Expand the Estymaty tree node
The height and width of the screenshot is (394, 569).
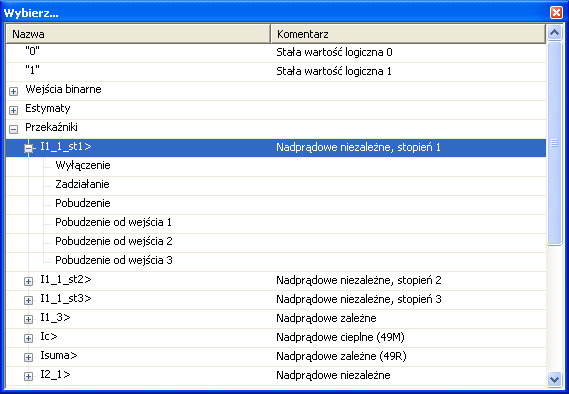point(13,110)
